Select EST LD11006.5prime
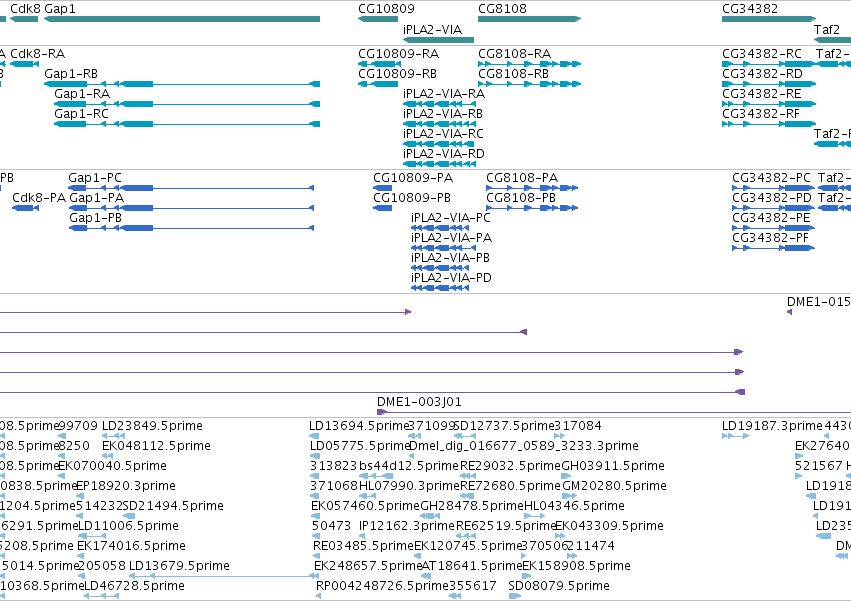 pyautogui.click(x=92, y=536)
